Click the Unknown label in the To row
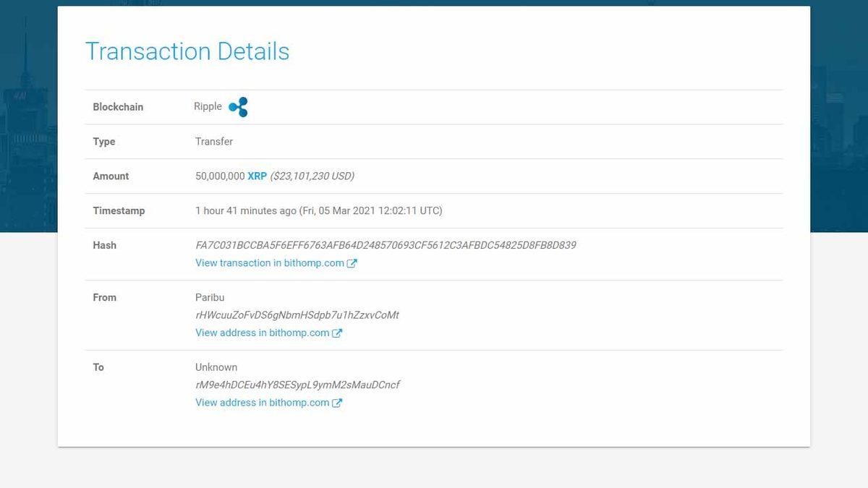The width and height of the screenshot is (868, 488). pyautogui.click(x=216, y=367)
